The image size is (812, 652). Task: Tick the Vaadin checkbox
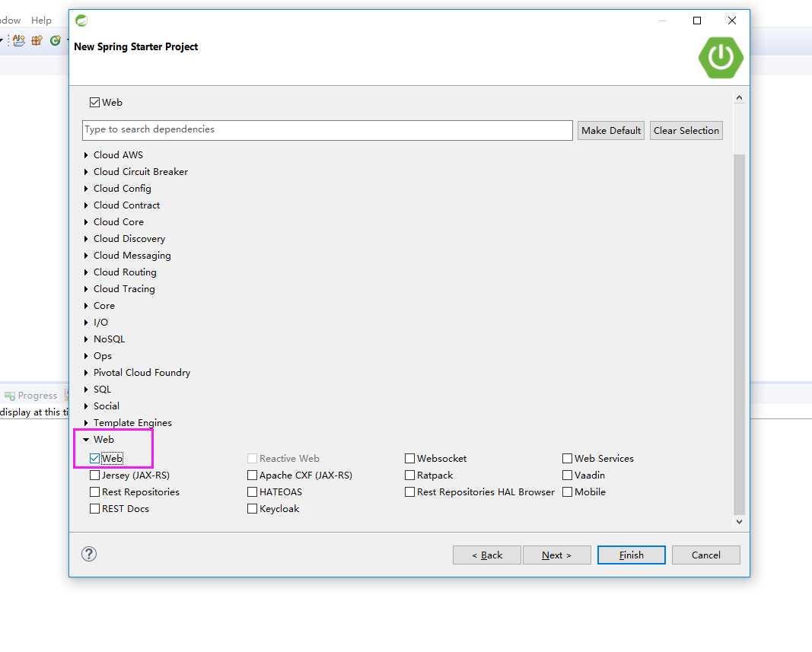pyautogui.click(x=567, y=475)
